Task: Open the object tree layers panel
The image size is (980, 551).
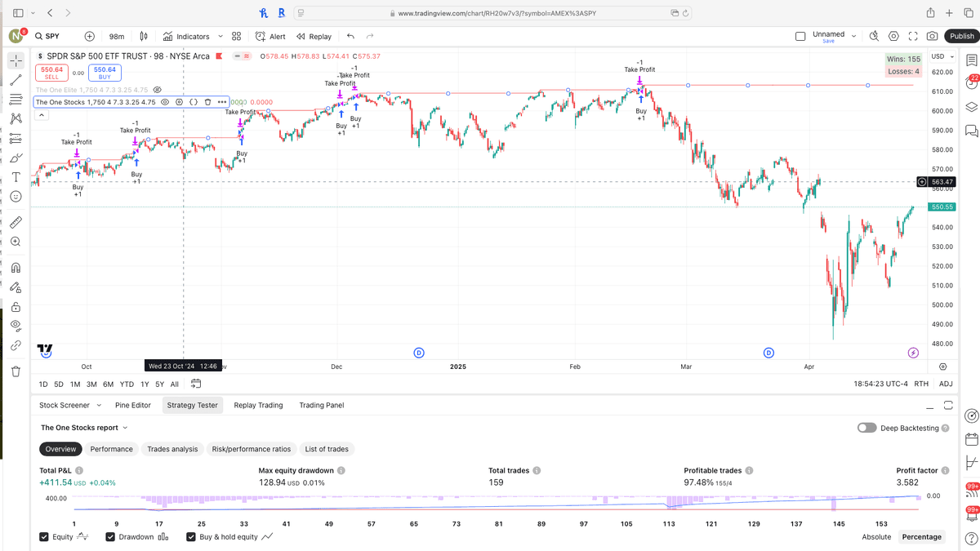Action: (x=971, y=107)
